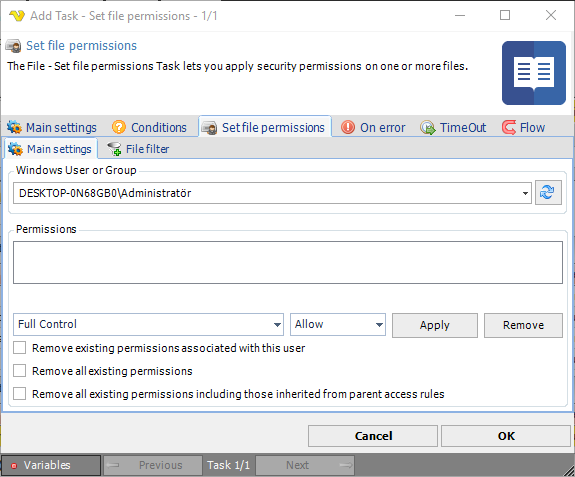Switch to the Flow tab
Viewport: 575px width, 477px height.
pyautogui.click(x=524, y=127)
